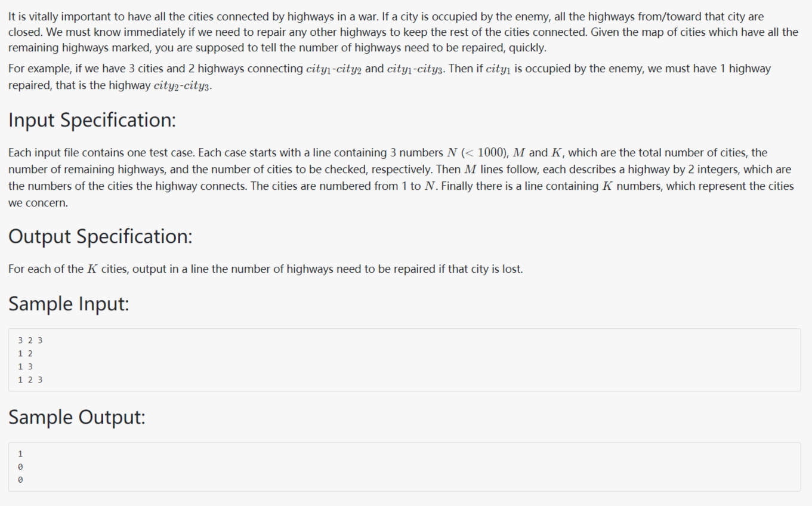The image size is (812, 506).
Task: Click the middle "0" line in sample output
Action: point(20,467)
